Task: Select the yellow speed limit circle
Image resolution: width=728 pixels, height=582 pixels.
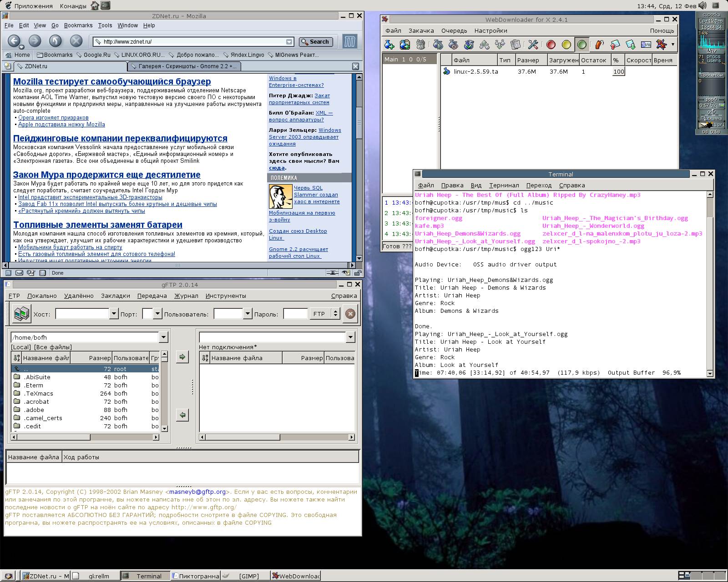Action: (566, 45)
